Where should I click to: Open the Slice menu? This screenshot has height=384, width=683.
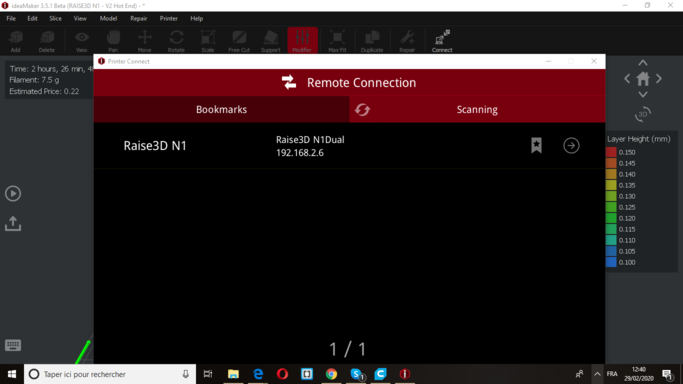click(x=55, y=18)
